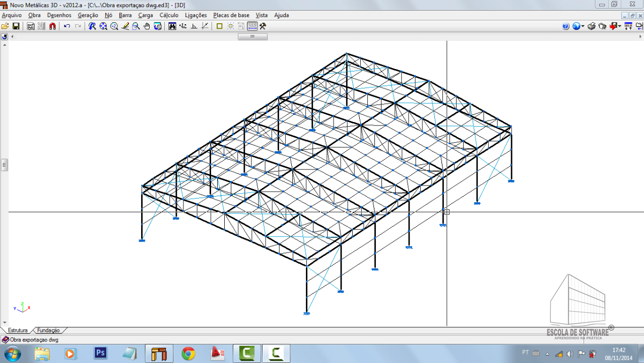Toggle the highlighted dimension display button
The height and width of the screenshot is (363, 644).
(252, 26)
